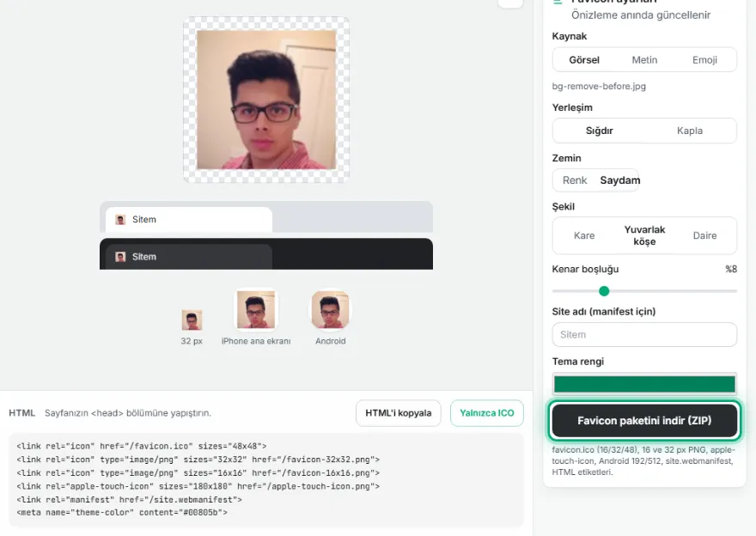Choose Saydam for the background
The width and height of the screenshot is (756, 536).
click(x=620, y=180)
